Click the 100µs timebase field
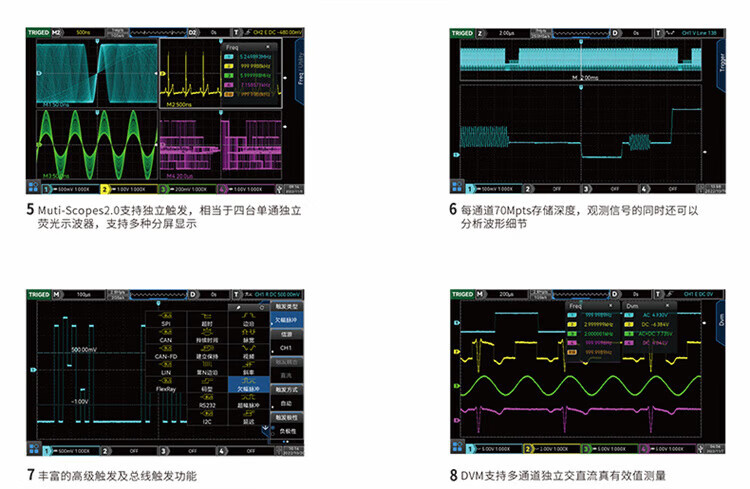Viewport: 750px width, 489px height. pos(84,295)
